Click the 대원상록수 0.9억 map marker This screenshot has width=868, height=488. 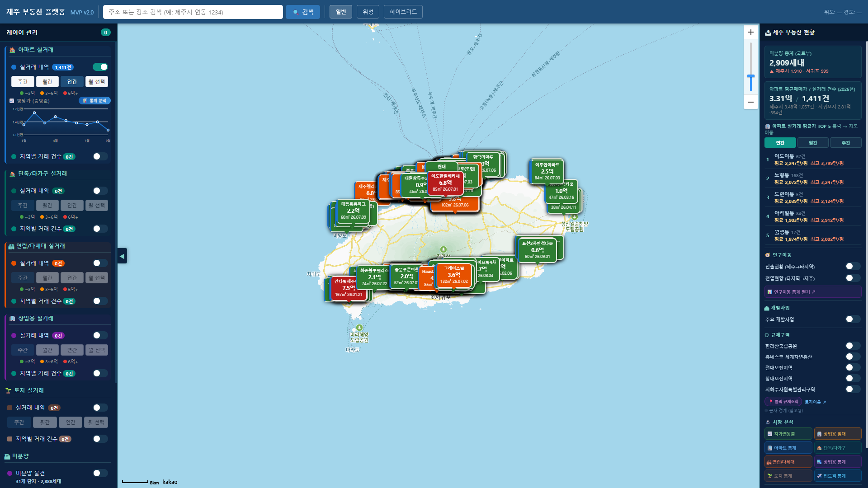coord(415,185)
